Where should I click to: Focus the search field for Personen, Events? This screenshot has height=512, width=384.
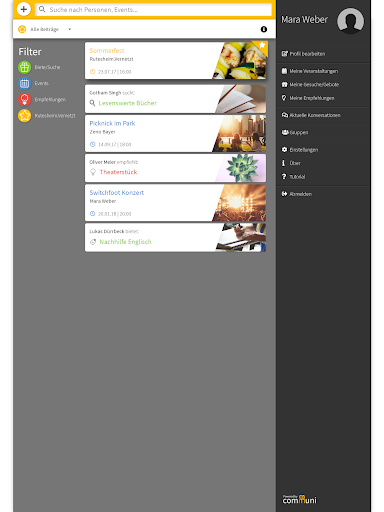click(x=154, y=9)
